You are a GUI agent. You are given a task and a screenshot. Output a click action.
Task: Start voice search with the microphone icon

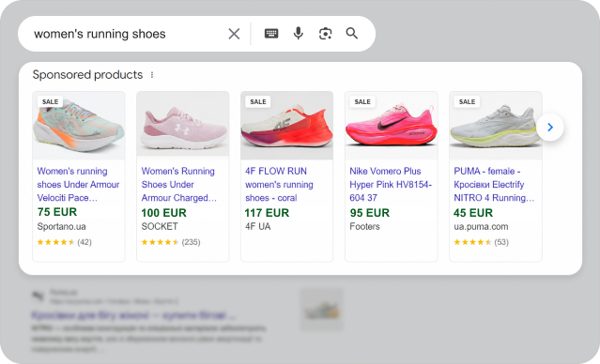[x=298, y=34]
